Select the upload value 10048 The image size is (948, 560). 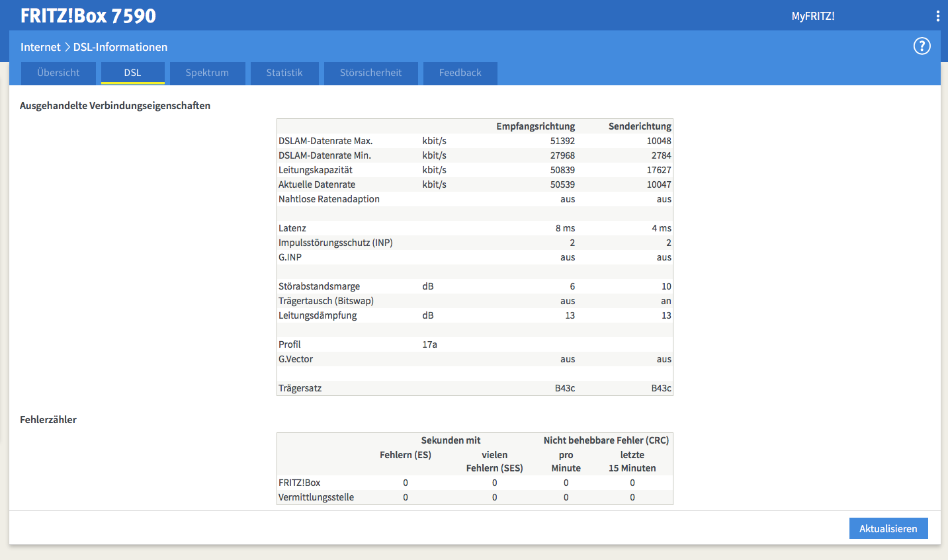coord(659,141)
